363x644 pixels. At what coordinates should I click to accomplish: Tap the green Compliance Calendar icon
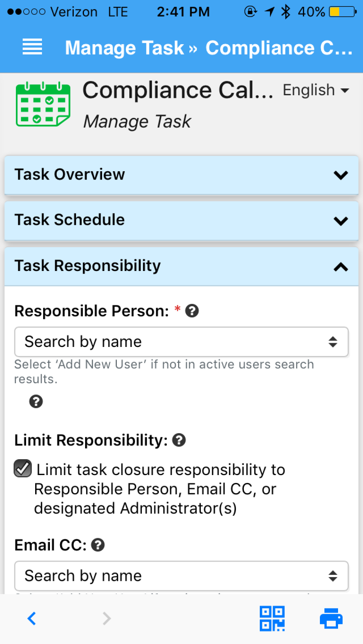click(43, 104)
